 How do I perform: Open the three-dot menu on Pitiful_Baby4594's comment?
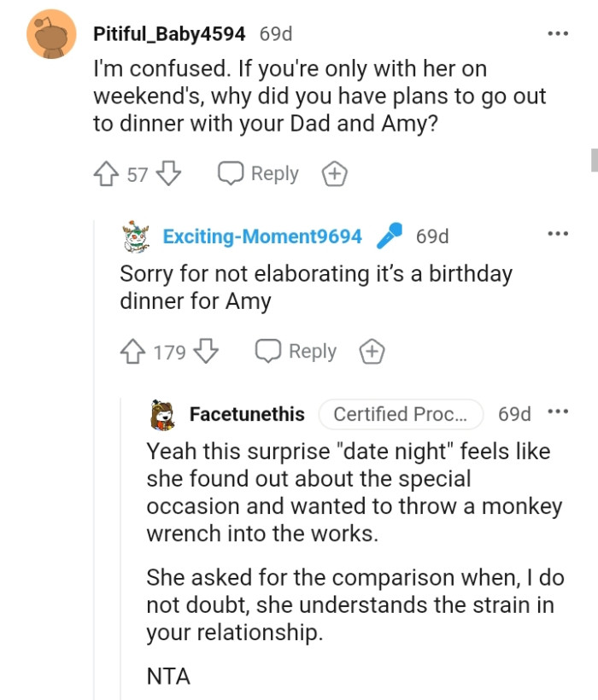(557, 32)
